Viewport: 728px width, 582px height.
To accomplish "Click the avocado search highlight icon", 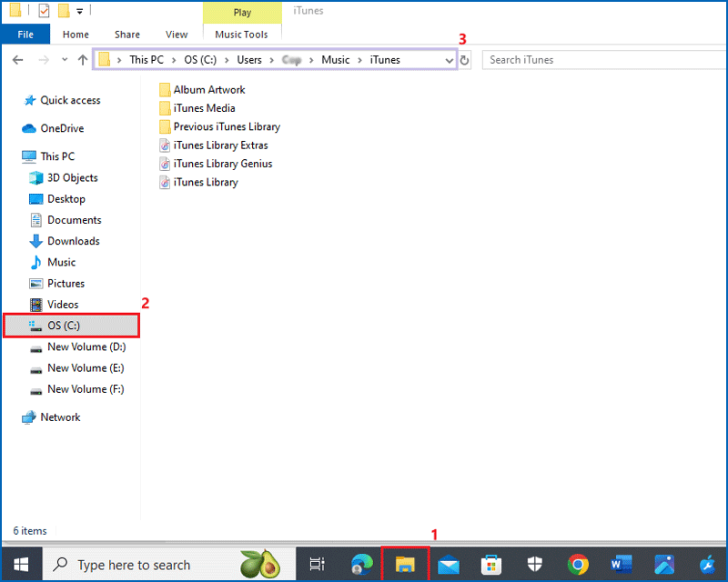I will (261, 565).
